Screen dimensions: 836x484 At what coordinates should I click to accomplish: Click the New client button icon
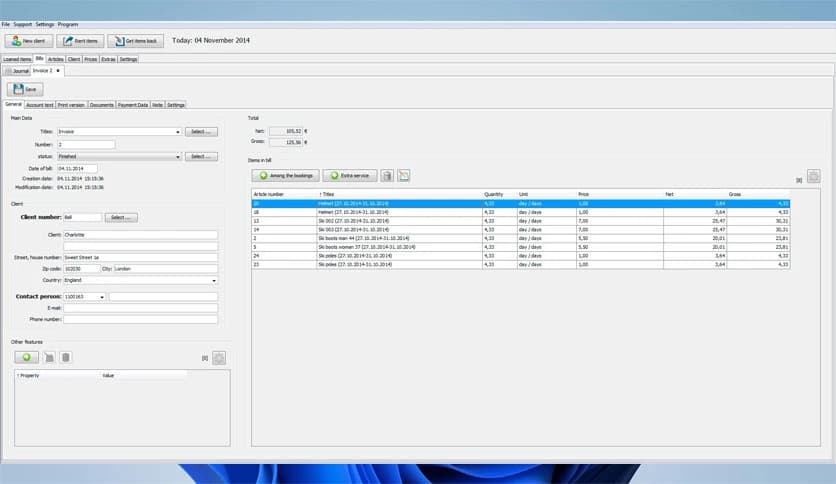pos(16,41)
